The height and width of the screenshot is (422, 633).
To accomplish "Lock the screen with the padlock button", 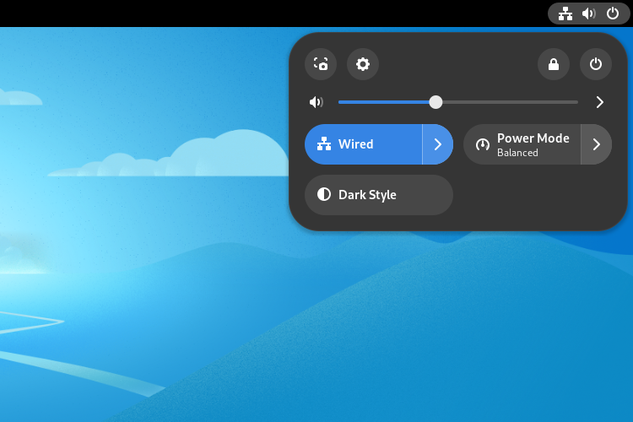I will pos(553,64).
